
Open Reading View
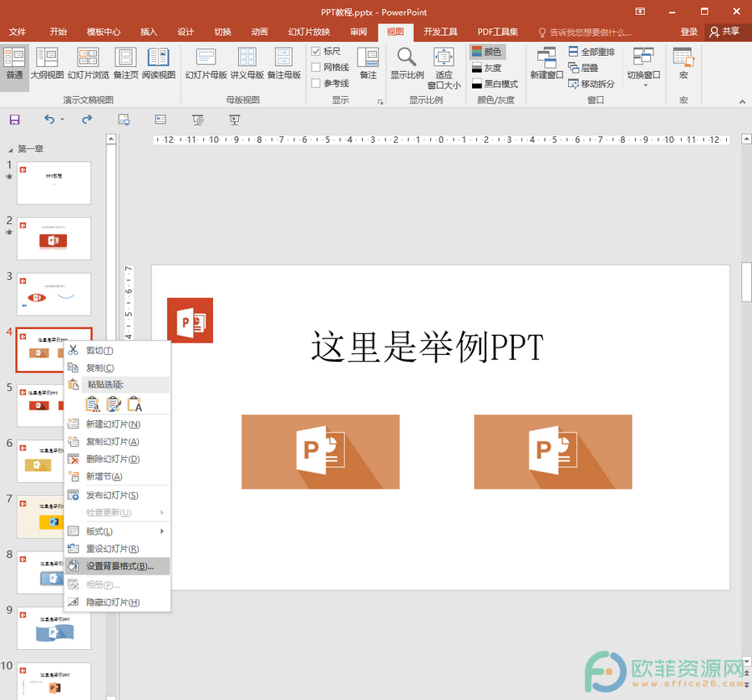(x=158, y=63)
